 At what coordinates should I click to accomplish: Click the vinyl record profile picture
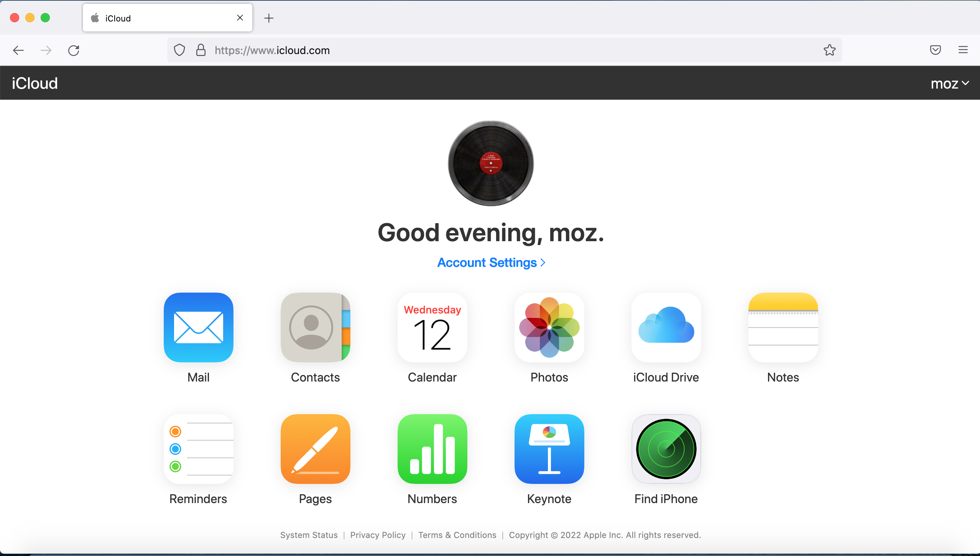pyautogui.click(x=491, y=164)
